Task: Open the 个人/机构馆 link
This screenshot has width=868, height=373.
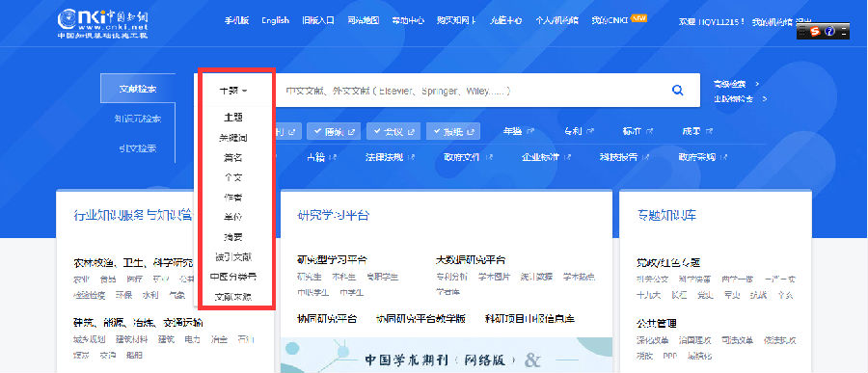Action: pyautogui.click(x=556, y=20)
